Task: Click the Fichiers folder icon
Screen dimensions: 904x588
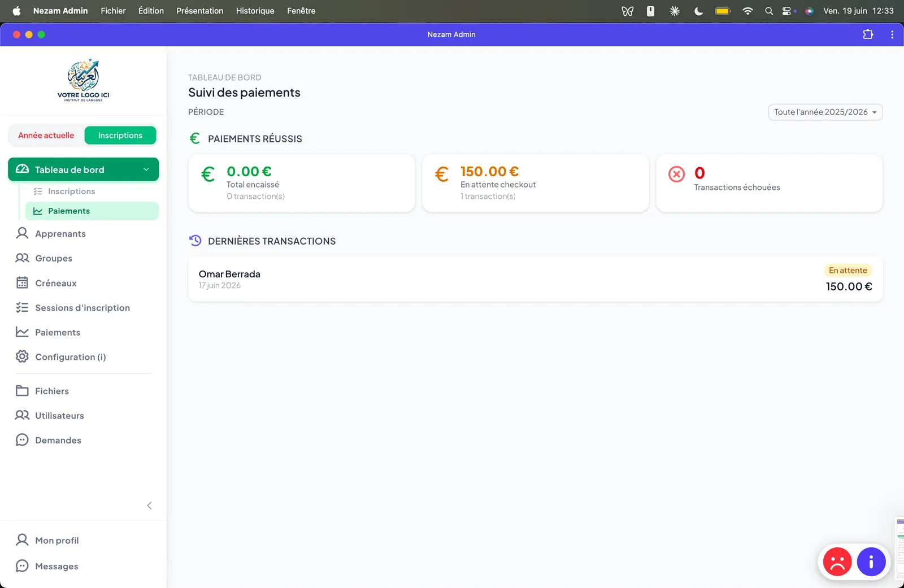Action: click(x=22, y=391)
